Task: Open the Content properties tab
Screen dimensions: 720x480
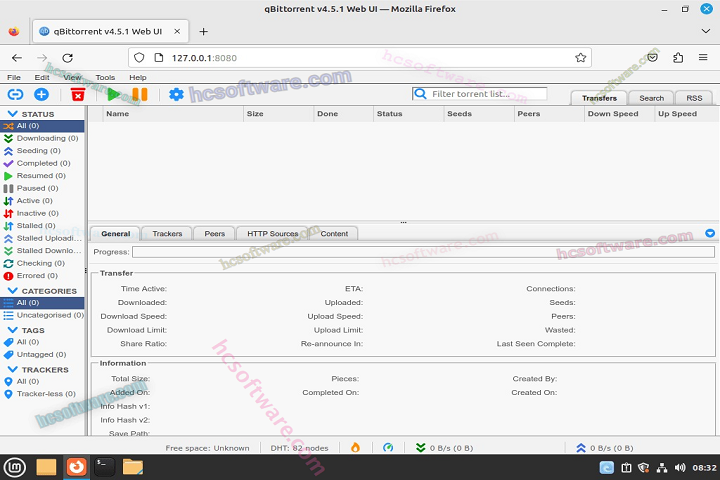Action: 334,233
